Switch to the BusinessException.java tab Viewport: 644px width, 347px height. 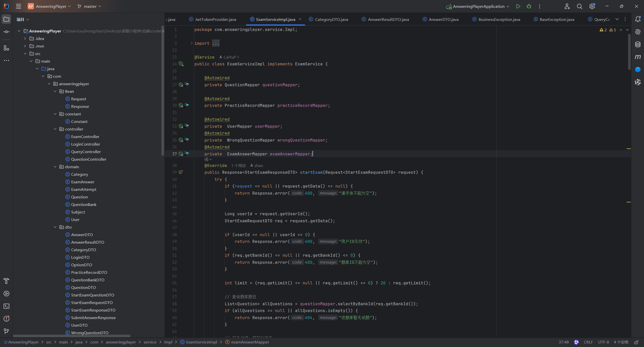[x=499, y=19]
